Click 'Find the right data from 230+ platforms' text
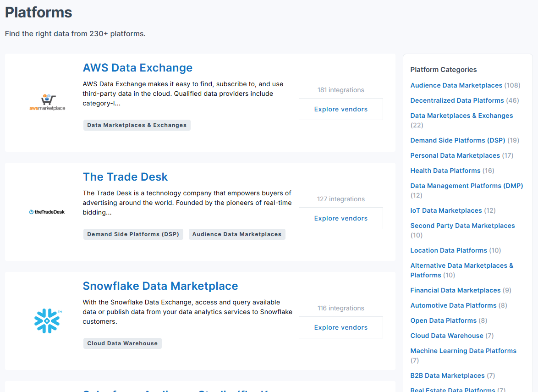Screen dimensions: 538x392 (x=75, y=33)
